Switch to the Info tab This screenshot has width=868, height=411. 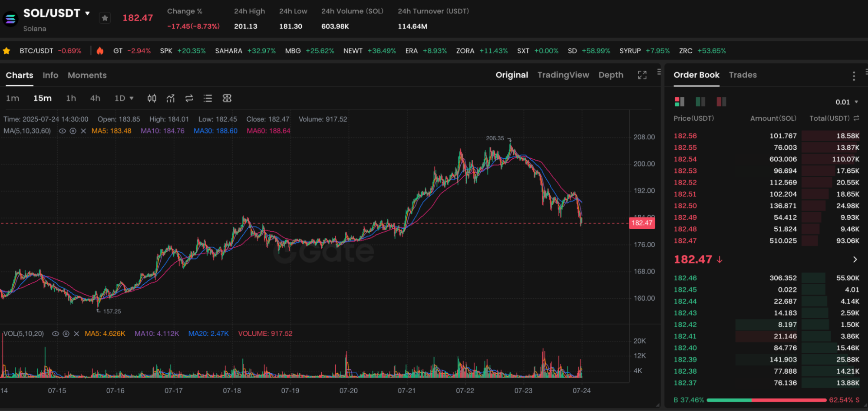point(50,75)
